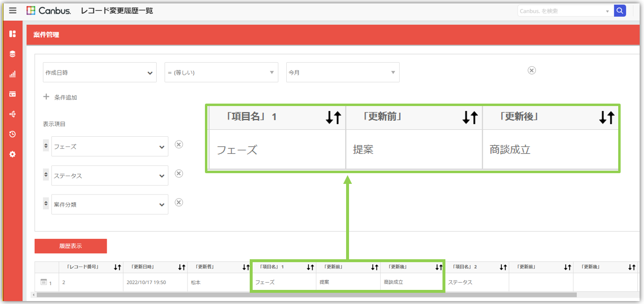Click the scrollbar left arrow
The width and height of the screenshot is (644, 304).
point(34,295)
